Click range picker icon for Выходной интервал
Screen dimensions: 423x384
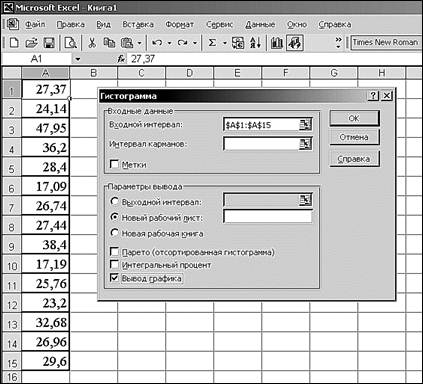pos(305,199)
